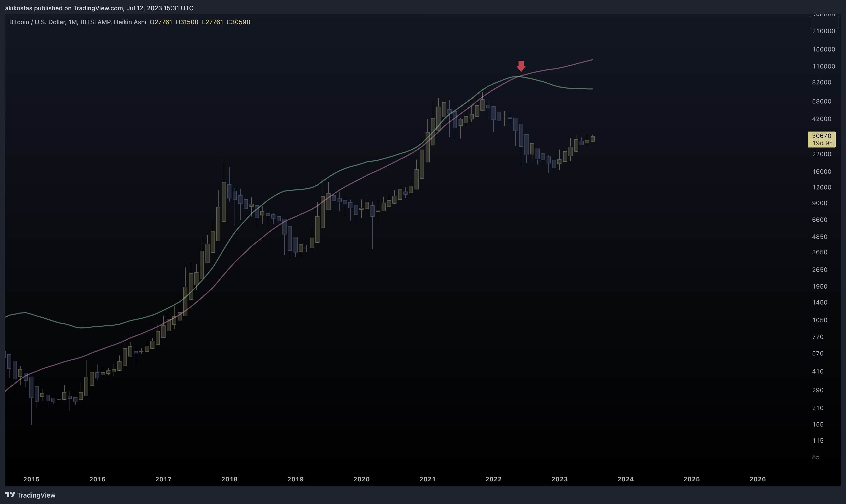Click the 1450 price axis label

coord(819,303)
